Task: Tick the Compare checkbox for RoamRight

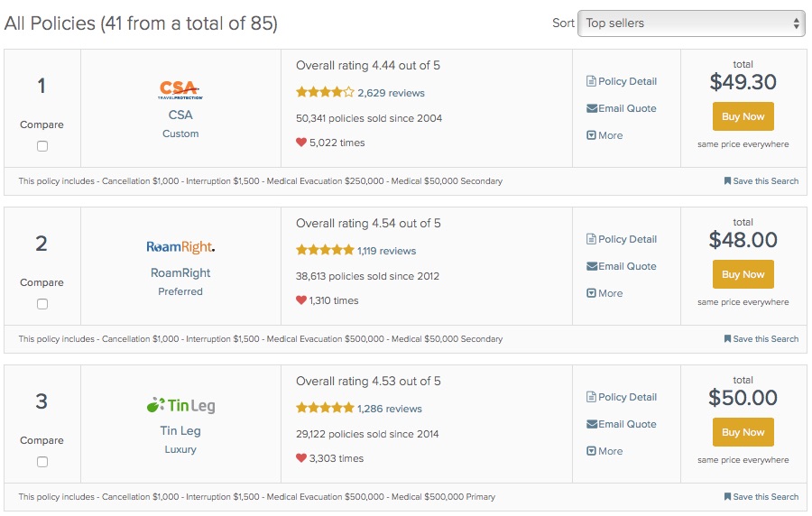Action: pyautogui.click(x=42, y=304)
